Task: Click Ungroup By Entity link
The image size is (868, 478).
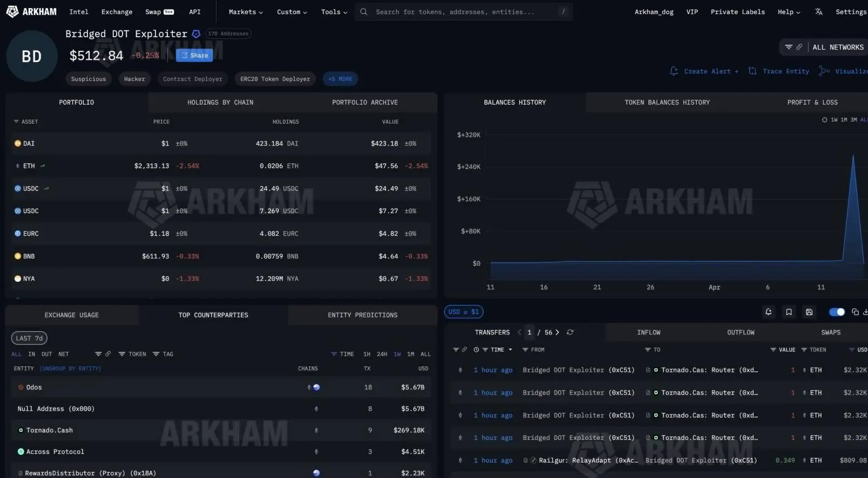Action: pos(70,368)
